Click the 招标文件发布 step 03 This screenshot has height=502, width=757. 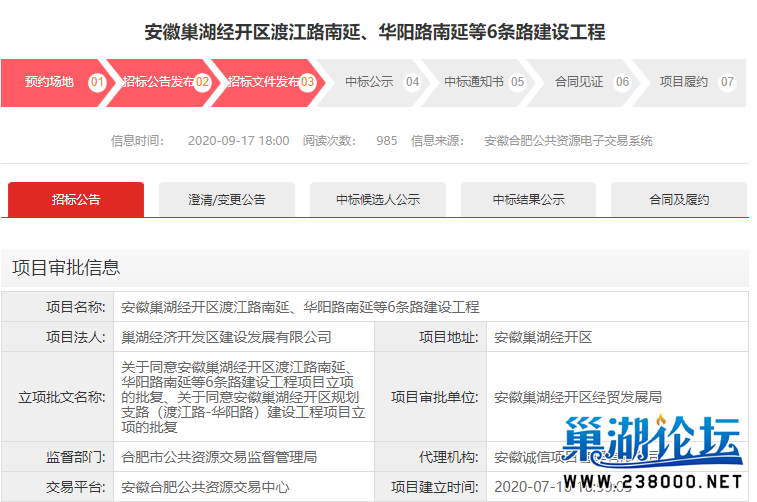point(268,83)
